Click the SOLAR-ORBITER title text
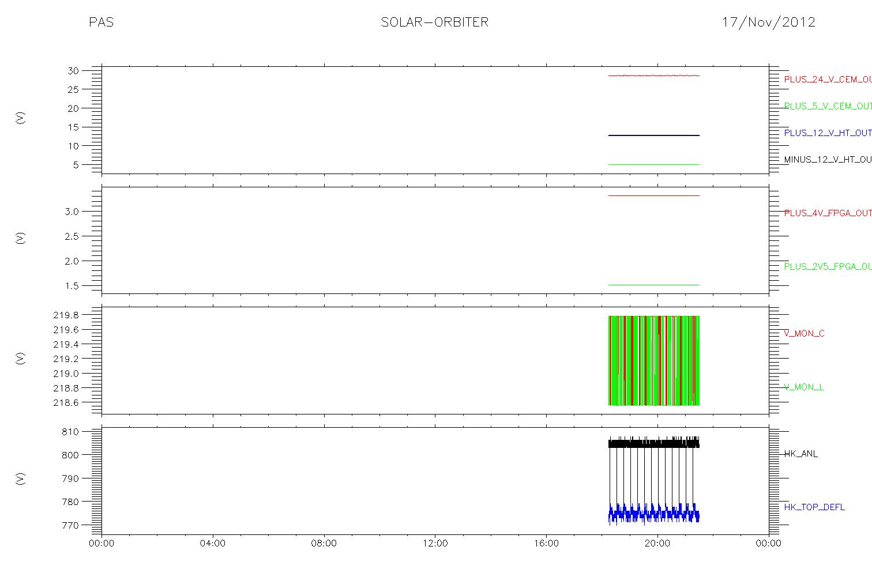Screen dimensions: 872x588 (x=435, y=22)
